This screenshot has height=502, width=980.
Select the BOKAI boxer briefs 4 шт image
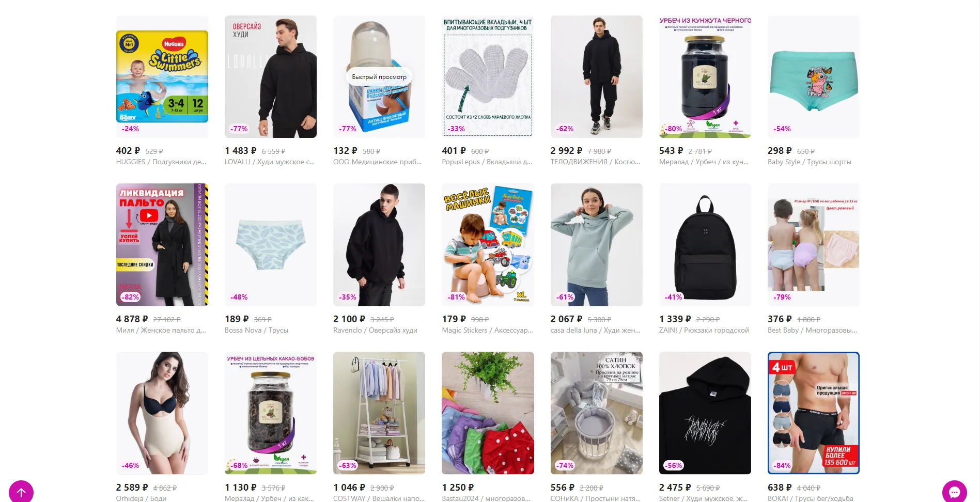(814, 413)
